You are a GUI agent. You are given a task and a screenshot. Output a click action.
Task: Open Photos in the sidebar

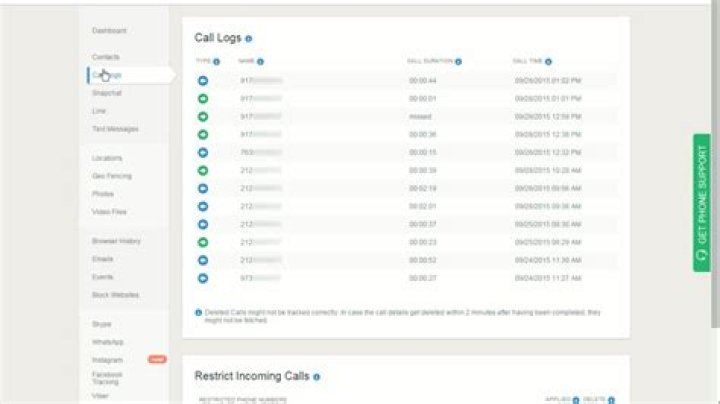[103, 194]
